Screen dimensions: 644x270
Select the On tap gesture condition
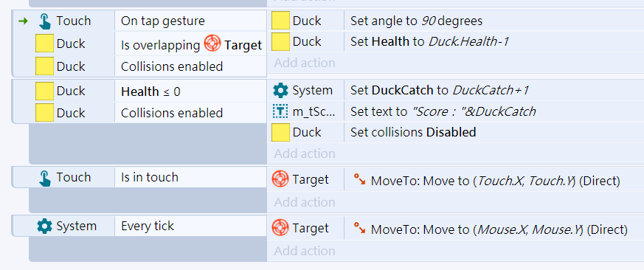click(x=190, y=21)
